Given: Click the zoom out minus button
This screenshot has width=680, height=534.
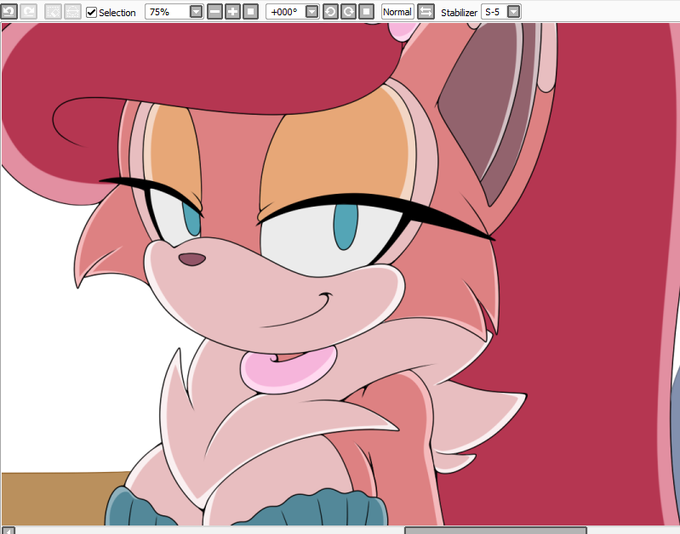Looking at the screenshot, I should (x=215, y=12).
